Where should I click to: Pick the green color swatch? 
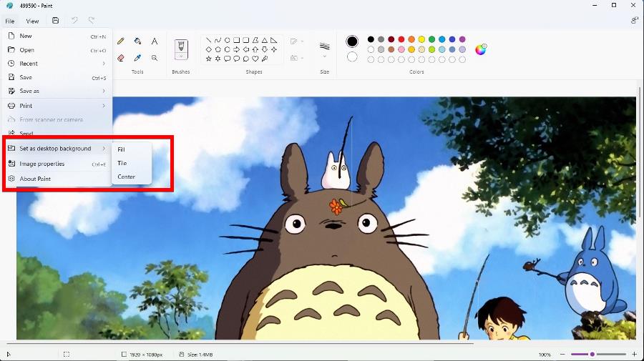tap(431, 39)
